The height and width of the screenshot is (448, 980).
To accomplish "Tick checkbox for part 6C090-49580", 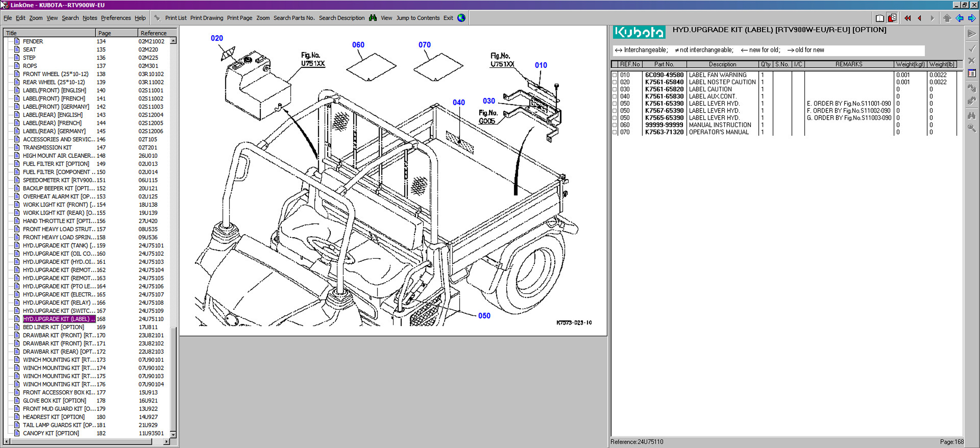I will point(615,75).
